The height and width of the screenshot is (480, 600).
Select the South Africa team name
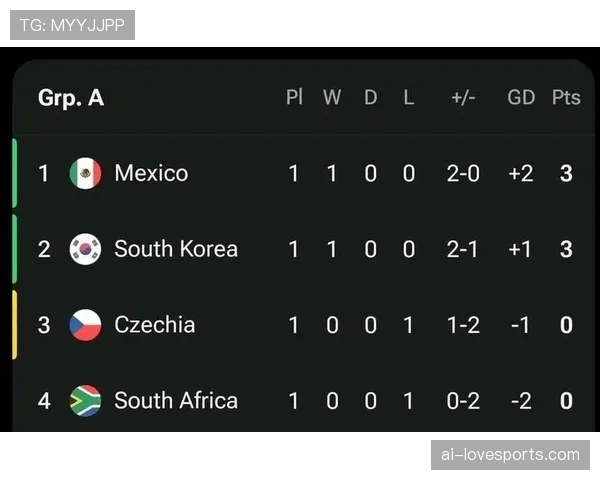pyautogui.click(x=176, y=400)
